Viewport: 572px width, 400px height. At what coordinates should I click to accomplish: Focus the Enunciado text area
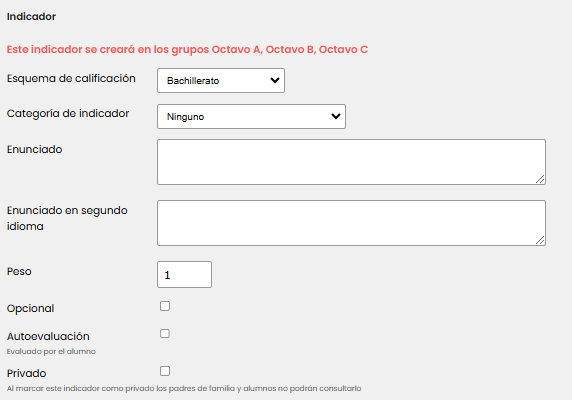[351, 162]
